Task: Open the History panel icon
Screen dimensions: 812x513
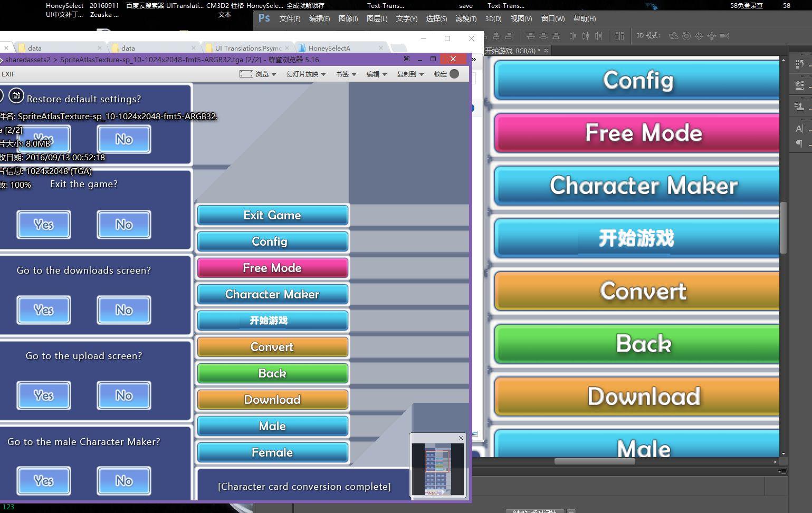Action: 799,64
